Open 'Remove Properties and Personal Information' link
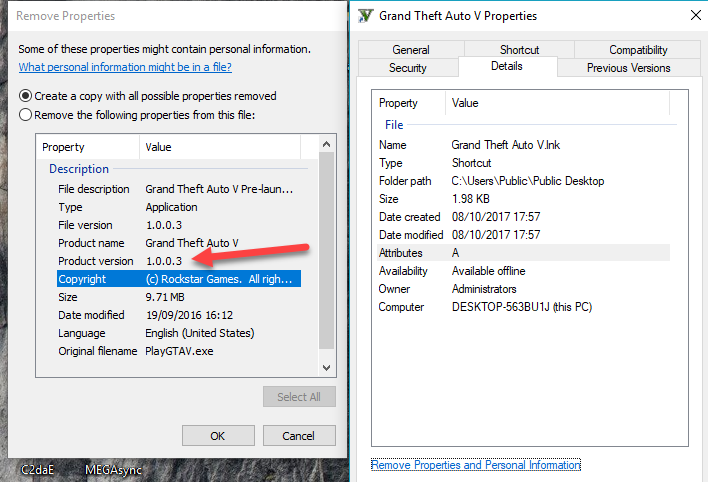This screenshot has height=482, width=708. pos(475,465)
